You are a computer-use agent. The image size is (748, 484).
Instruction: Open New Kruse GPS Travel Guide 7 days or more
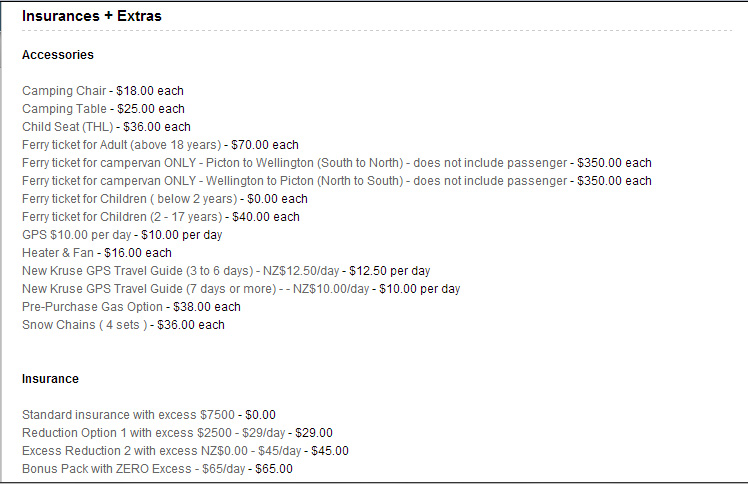coord(196,289)
